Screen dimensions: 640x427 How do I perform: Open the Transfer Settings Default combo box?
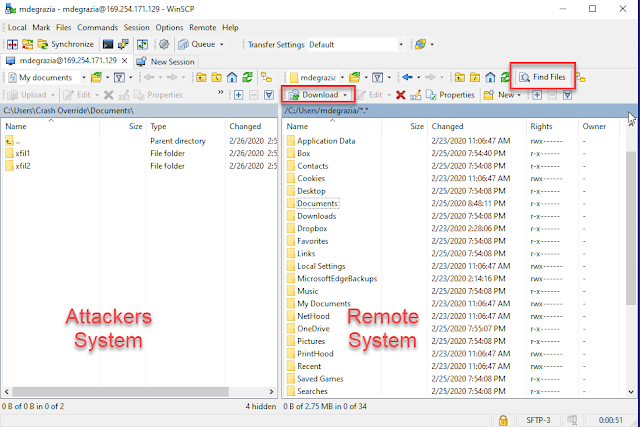pyautogui.click(x=356, y=44)
